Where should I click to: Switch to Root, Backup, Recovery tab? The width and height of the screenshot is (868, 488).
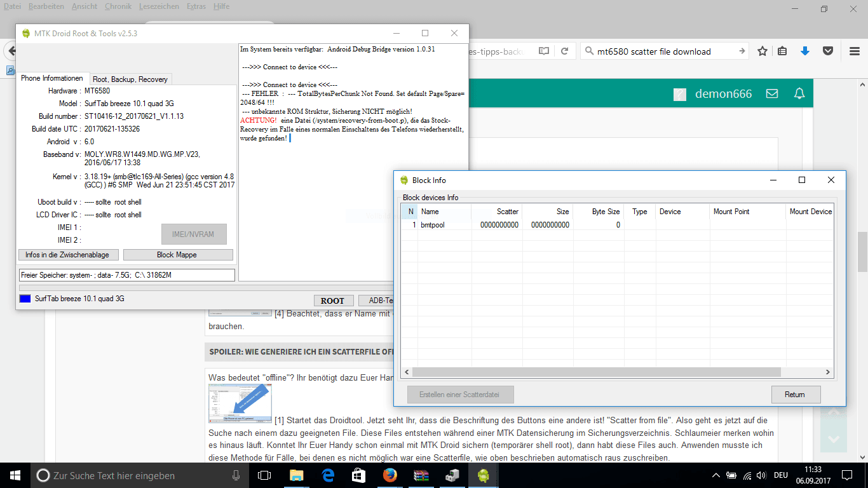130,79
